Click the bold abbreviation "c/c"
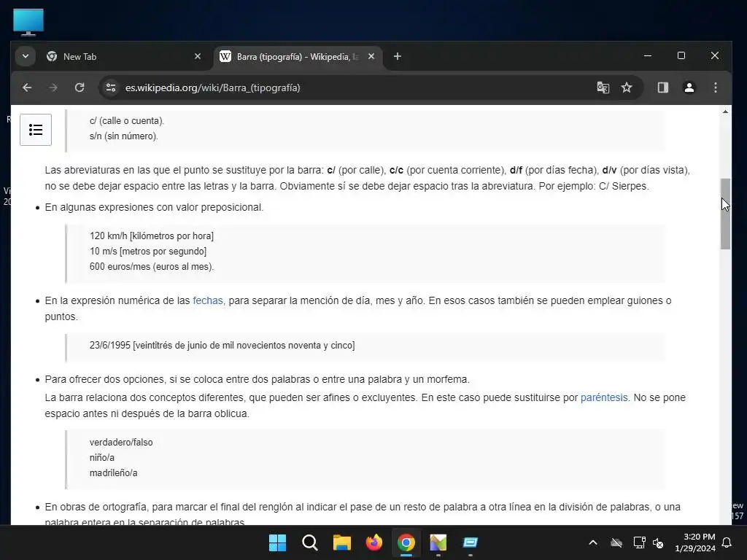 tap(396, 170)
